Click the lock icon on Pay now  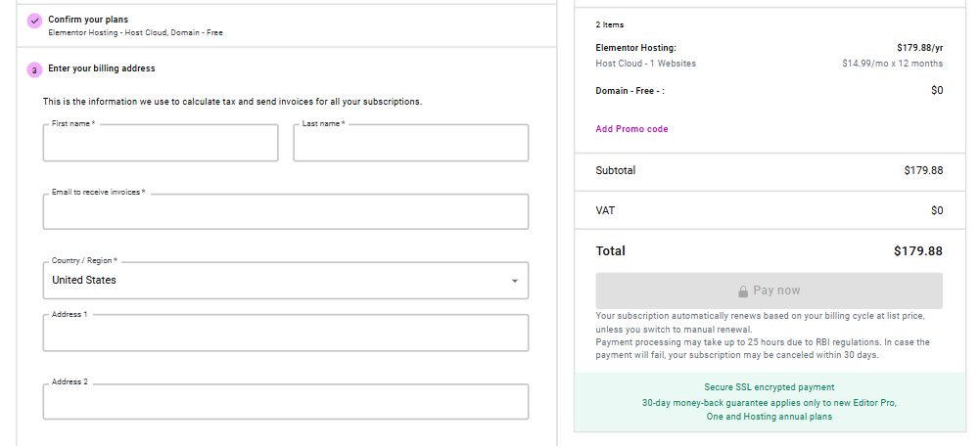point(743,291)
